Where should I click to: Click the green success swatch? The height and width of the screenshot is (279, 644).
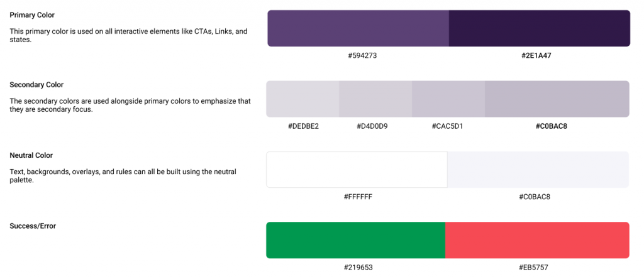pos(355,240)
